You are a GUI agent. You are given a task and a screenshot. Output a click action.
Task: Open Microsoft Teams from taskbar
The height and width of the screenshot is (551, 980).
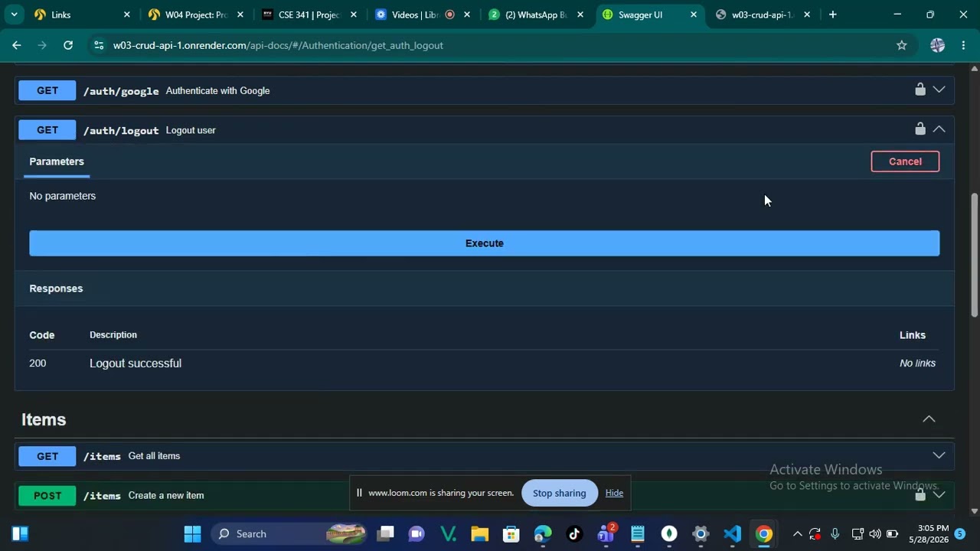point(606,533)
